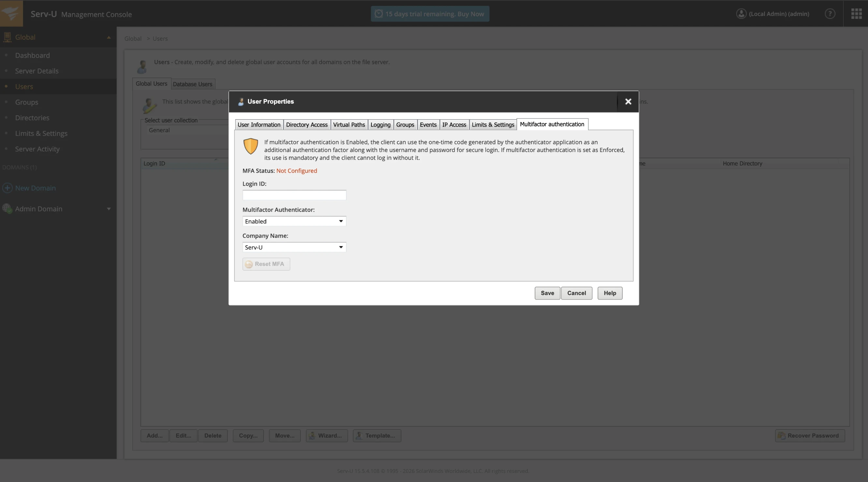Collapse the Global section arrow
This screenshot has height=482, width=868.
108,37
